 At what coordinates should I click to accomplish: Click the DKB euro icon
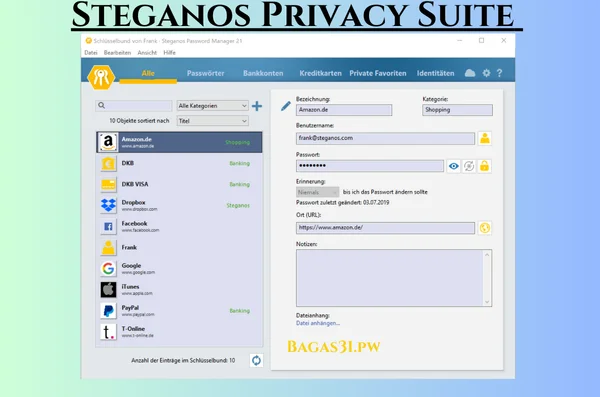108,163
